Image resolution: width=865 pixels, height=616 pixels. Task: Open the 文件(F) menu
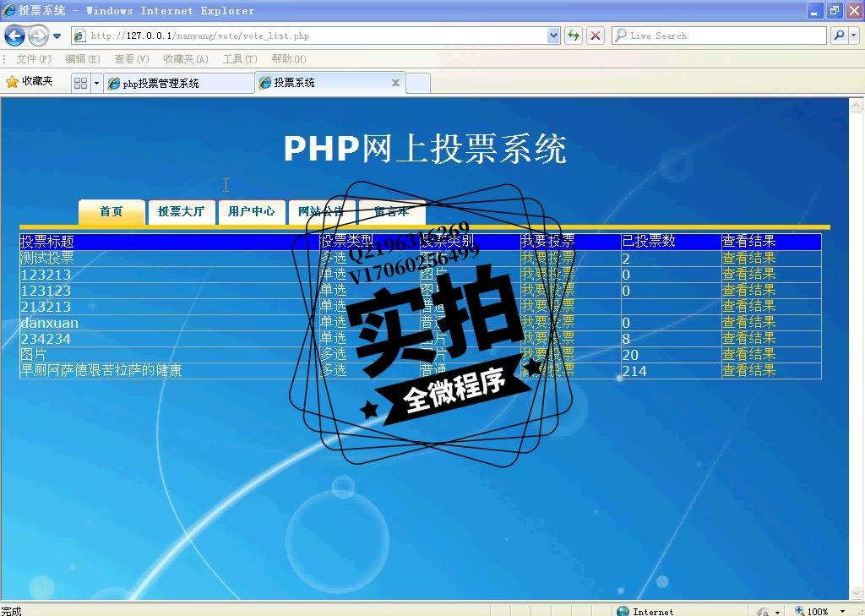33,59
